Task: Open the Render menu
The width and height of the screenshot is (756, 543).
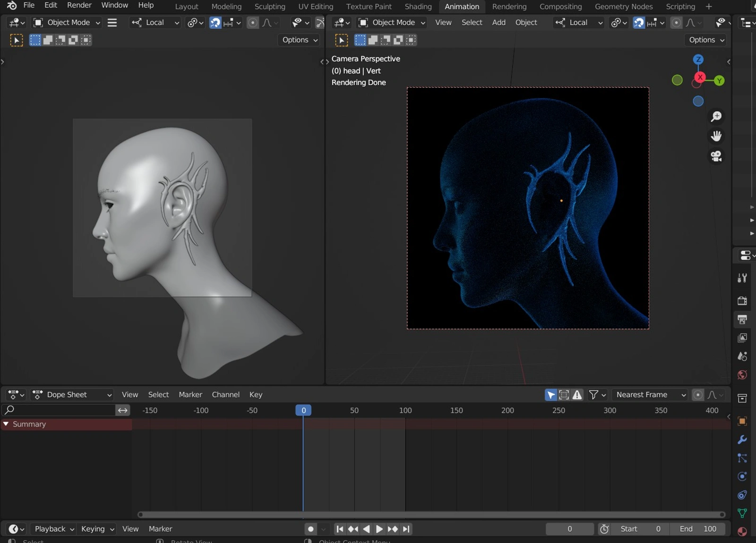Action: point(79,5)
